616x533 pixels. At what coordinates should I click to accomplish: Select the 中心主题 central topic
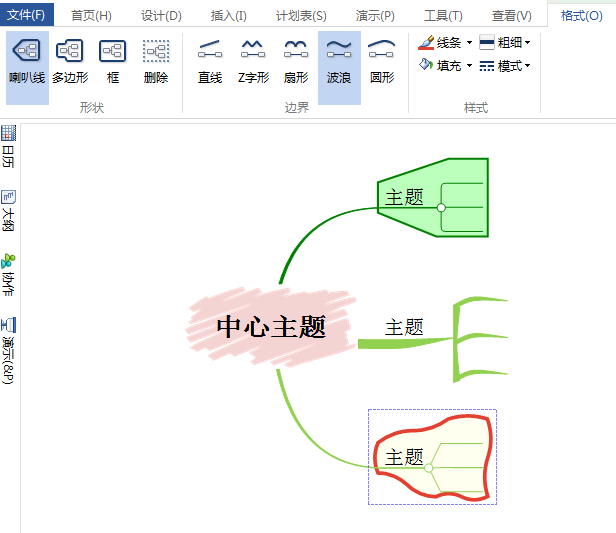coord(271,327)
